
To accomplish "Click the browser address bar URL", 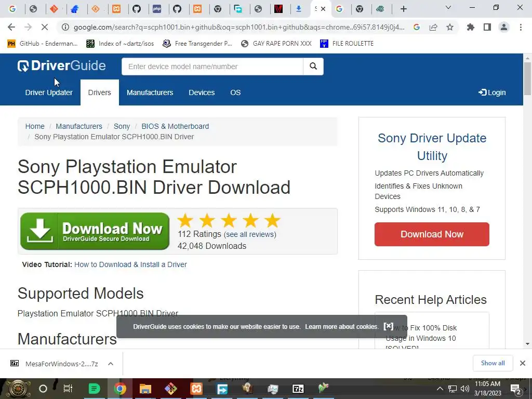I will (239, 27).
